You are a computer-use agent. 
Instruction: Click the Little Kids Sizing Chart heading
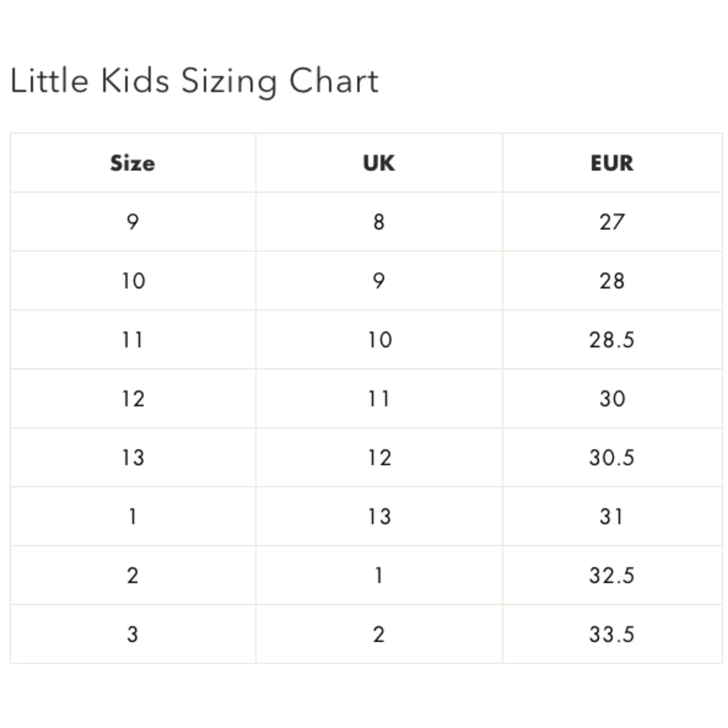click(194, 81)
